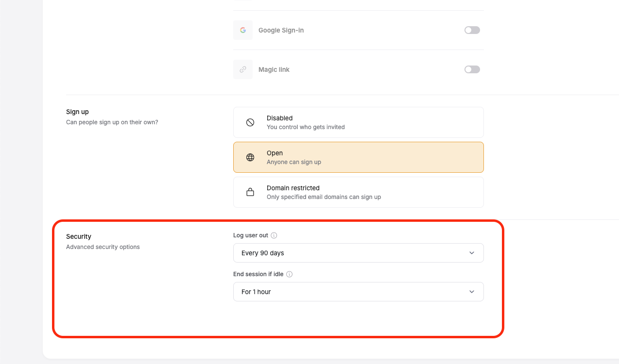Select the Domain restricted sign up option

pyautogui.click(x=358, y=192)
